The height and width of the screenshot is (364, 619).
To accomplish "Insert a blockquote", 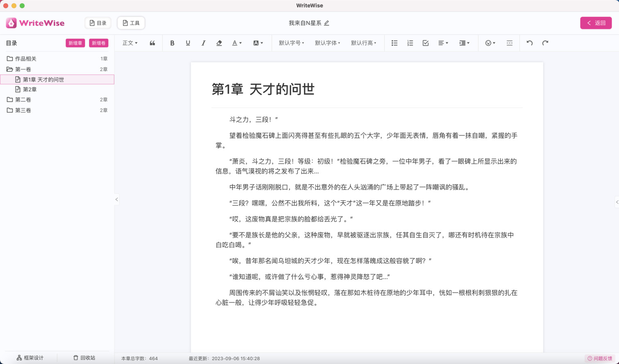I will tap(152, 43).
